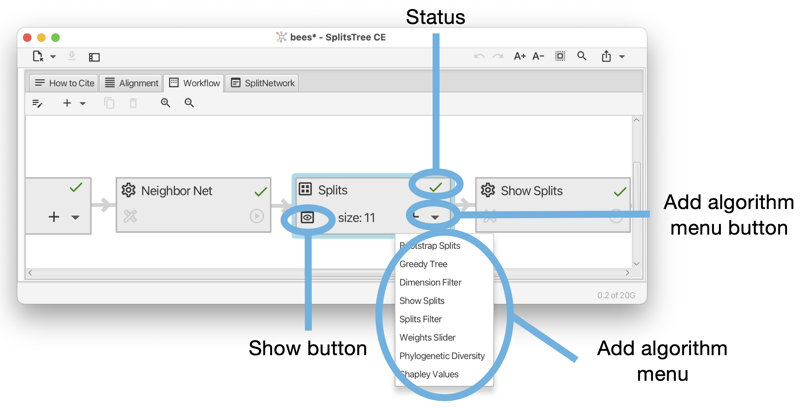Image resolution: width=800 pixels, height=408 pixels.
Task: Click the new document icon in top toolbar
Action: pos(38,56)
